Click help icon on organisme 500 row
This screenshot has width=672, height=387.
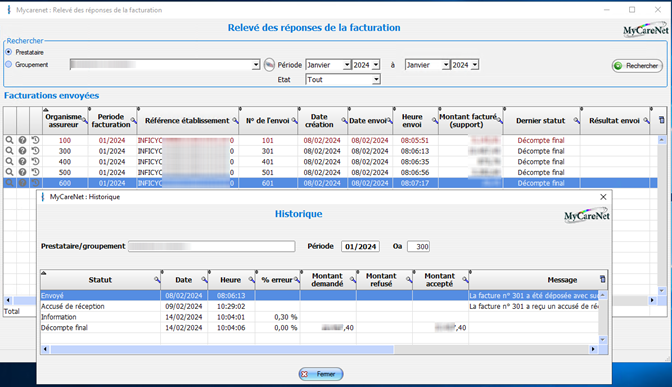[22, 172]
